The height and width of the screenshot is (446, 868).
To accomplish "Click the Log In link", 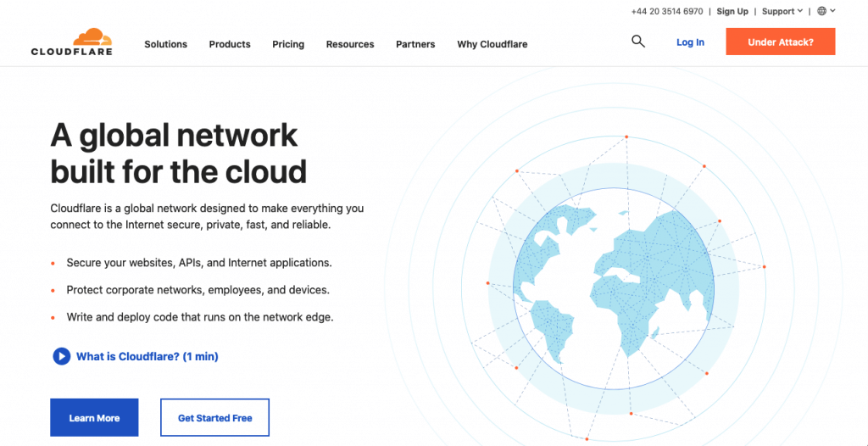I will 690,42.
